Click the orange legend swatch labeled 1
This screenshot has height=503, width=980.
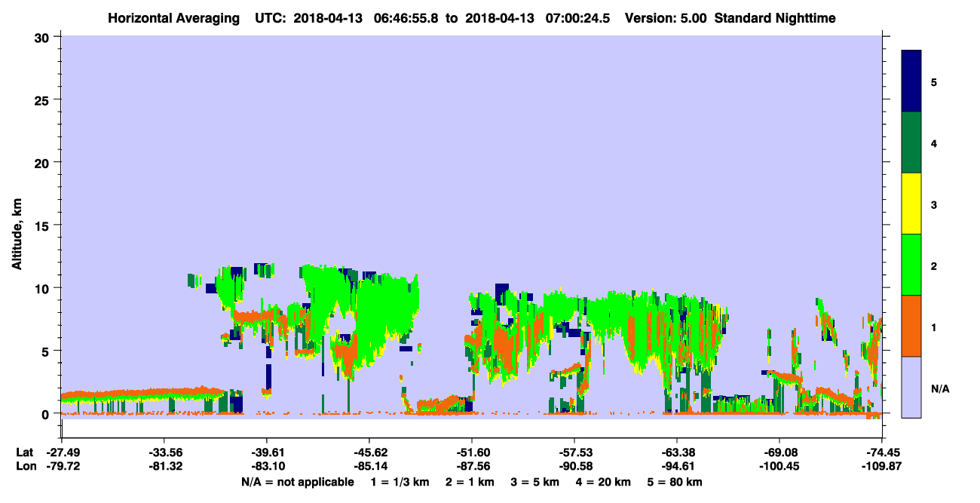pos(911,326)
